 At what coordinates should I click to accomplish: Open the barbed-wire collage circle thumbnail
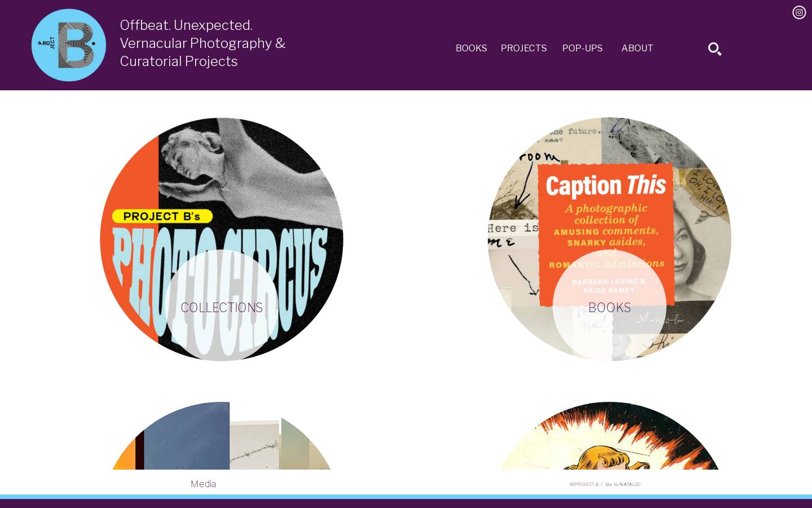[x=222, y=436]
